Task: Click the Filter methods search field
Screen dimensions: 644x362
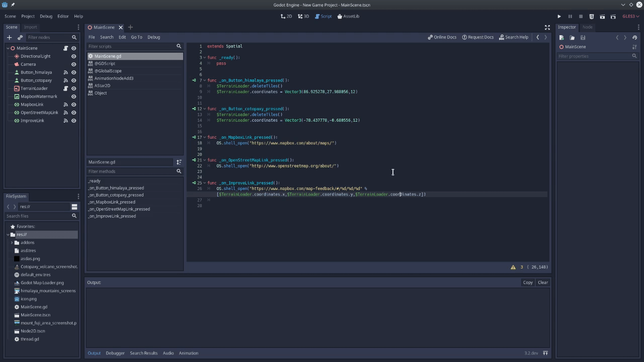Action: 131,171
